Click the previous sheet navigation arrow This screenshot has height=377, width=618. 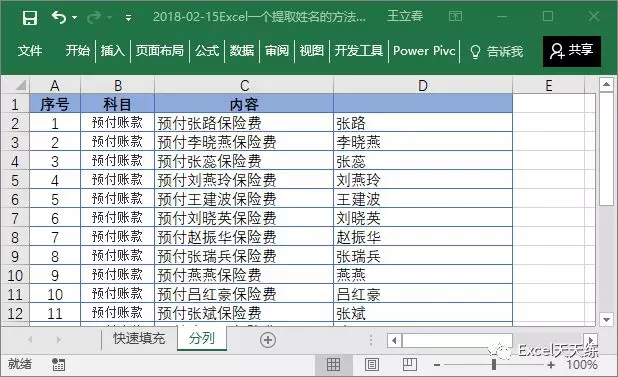click(x=30, y=340)
